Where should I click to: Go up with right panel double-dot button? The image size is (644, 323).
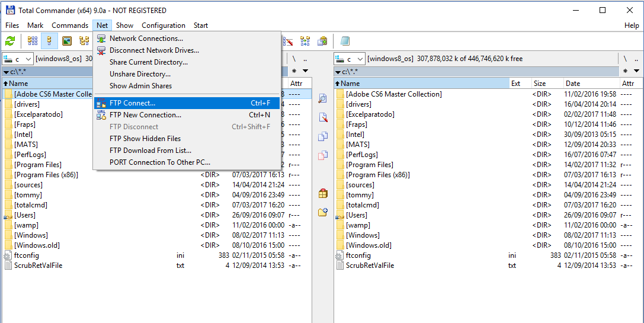pos(637,59)
